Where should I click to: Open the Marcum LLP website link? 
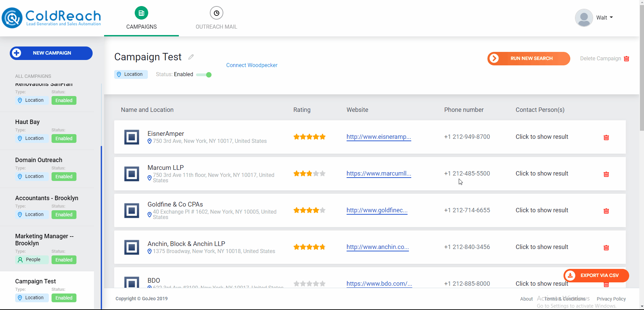tap(379, 174)
